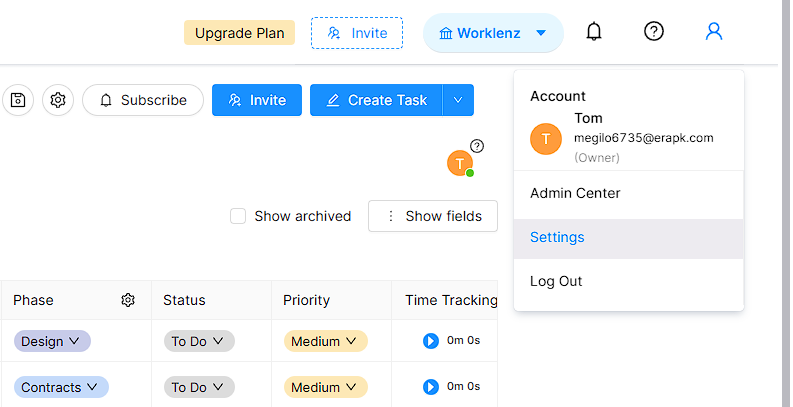Open project settings gear icon
Screen dimensions: 793x407
[58, 100]
